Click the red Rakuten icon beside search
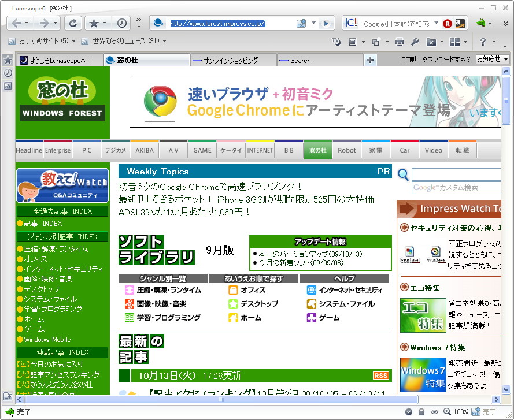514x420 pixels. coord(448,23)
